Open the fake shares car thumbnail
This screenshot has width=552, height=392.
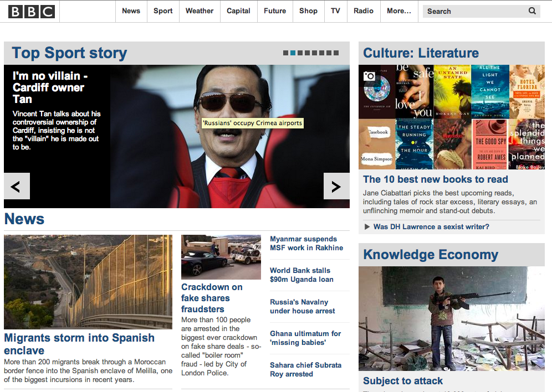pos(221,257)
